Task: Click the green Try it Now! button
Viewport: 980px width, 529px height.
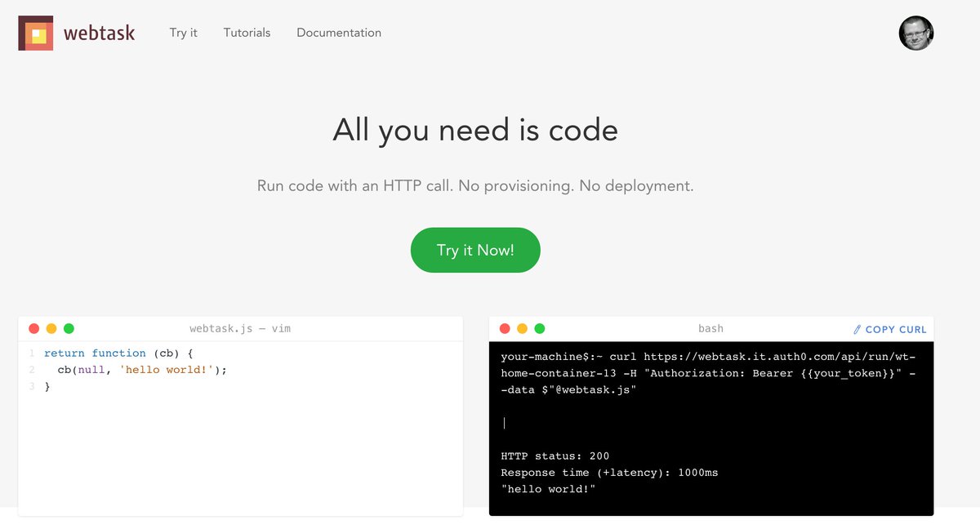Action: [x=475, y=250]
